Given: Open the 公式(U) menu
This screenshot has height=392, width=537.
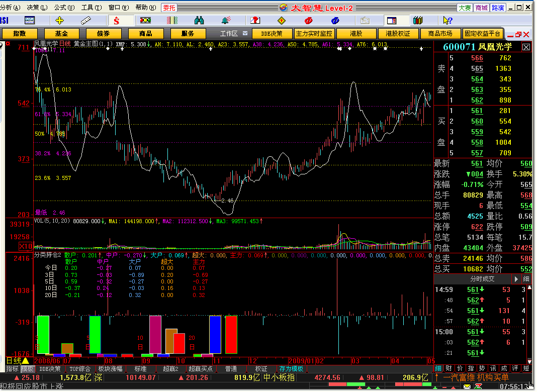Looking at the screenshot, I should [64, 8].
